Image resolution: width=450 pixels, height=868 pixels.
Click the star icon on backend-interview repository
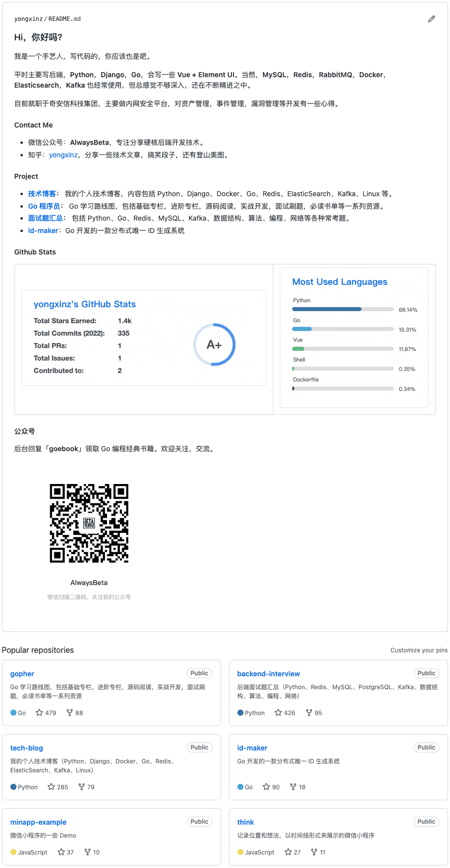click(278, 713)
